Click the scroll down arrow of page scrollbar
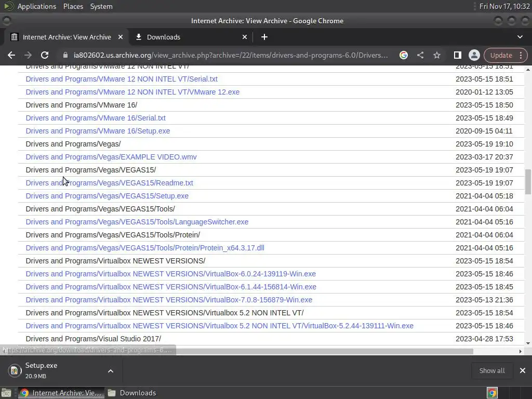Image resolution: width=532 pixels, height=399 pixels. pyautogui.click(x=528, y=343)
